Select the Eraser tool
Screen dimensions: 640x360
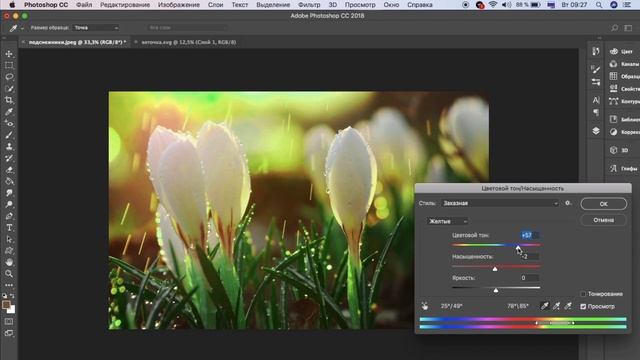tap(9, 169)
